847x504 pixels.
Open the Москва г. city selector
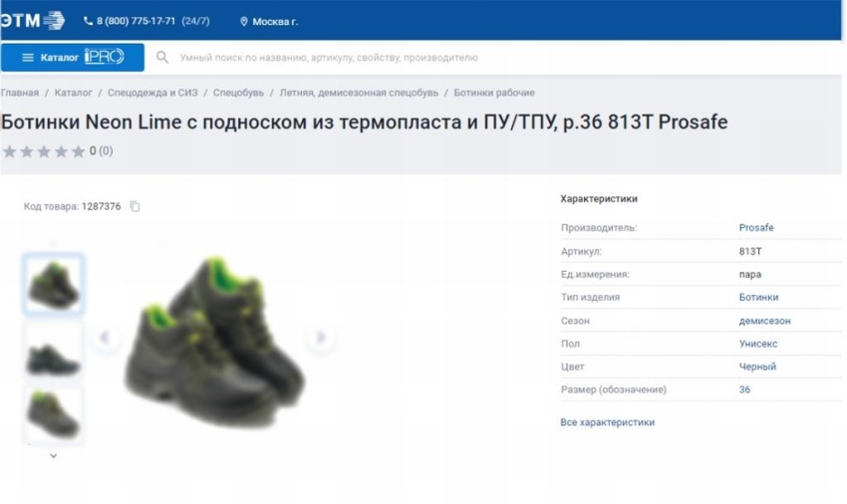coord(269,22)
